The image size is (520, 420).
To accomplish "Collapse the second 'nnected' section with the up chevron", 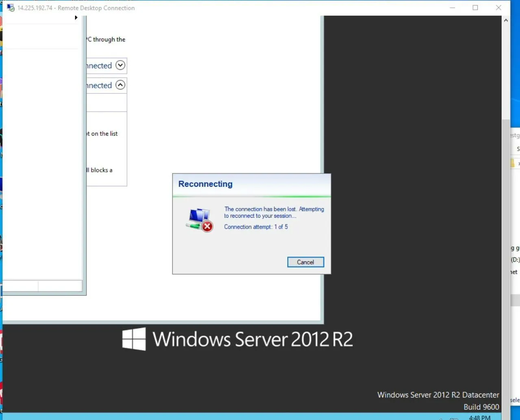I will point(120,85).
